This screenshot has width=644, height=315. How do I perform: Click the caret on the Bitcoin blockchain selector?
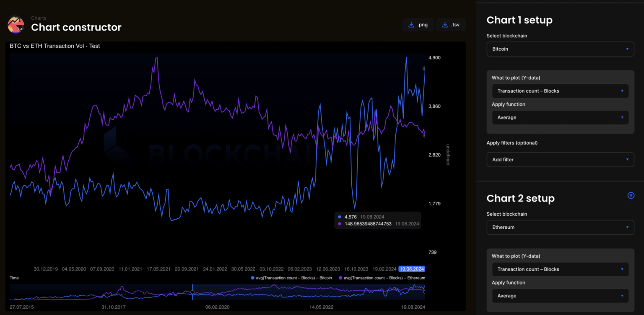pos(628,49)
